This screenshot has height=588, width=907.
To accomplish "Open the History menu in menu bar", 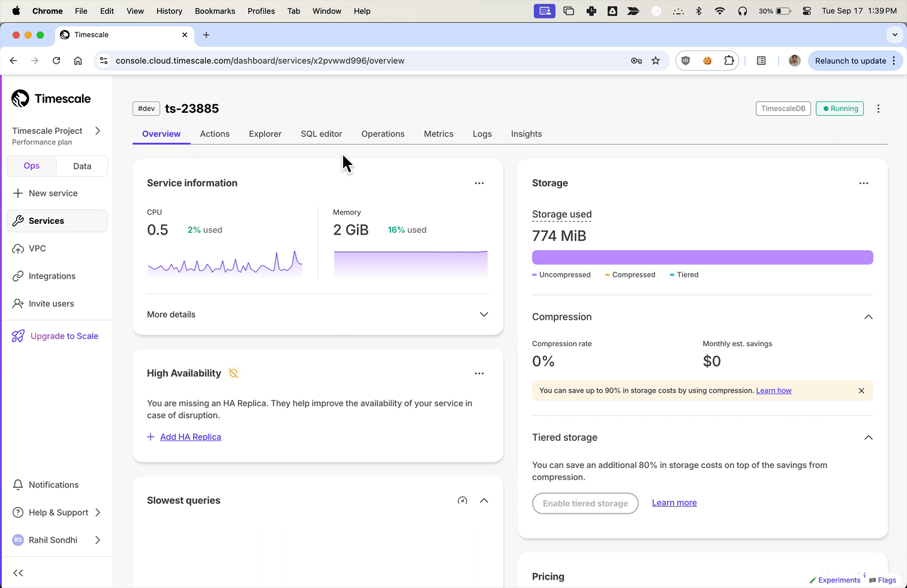I will (x=169, y=11).
